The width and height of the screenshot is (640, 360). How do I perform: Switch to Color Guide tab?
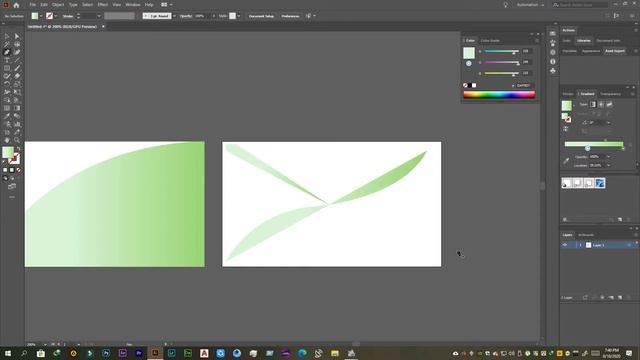490,40
